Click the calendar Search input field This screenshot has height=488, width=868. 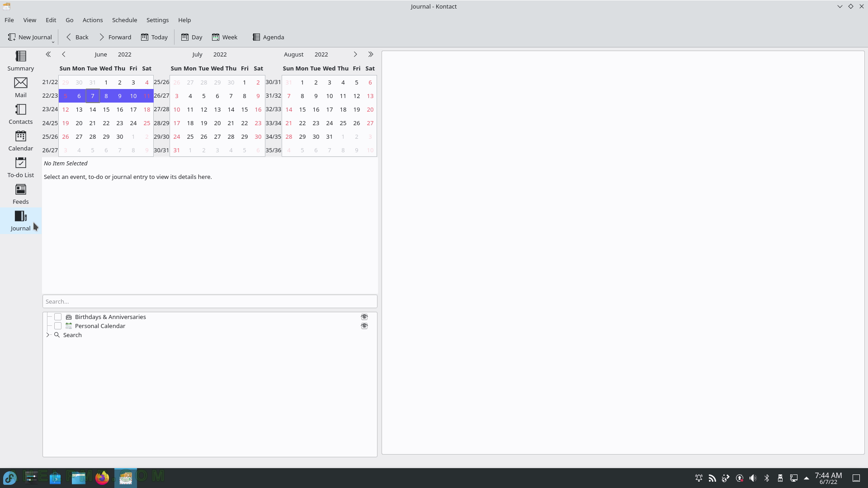[210, 301]
